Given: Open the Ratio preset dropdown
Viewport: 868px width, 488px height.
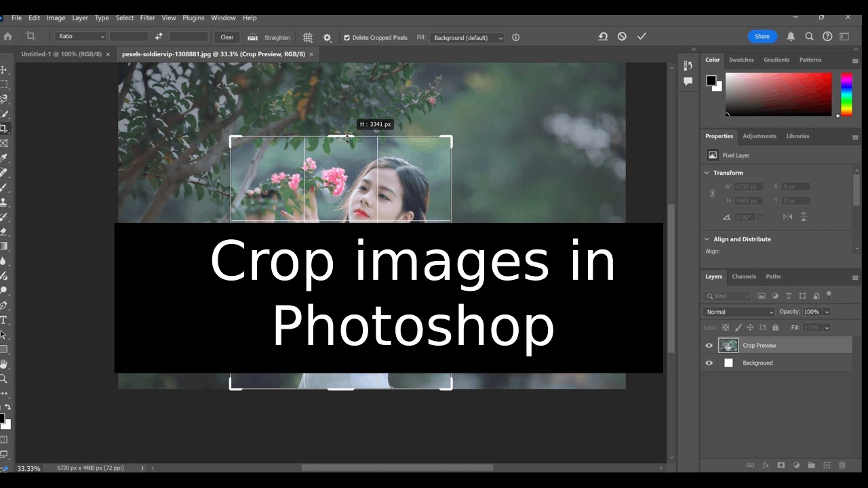Looking at the screenshot, I should [x=81, y=37].
